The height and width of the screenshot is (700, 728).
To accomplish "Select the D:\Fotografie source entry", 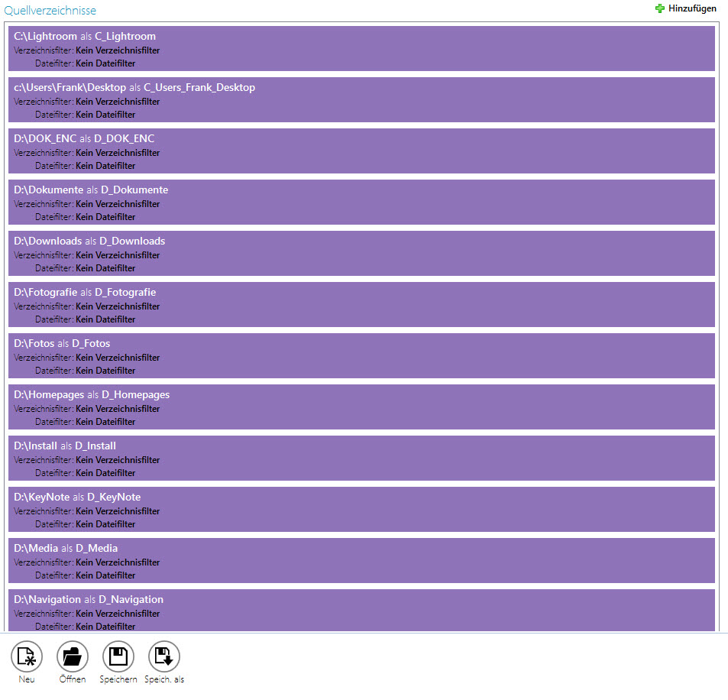I will pos(361,305).
